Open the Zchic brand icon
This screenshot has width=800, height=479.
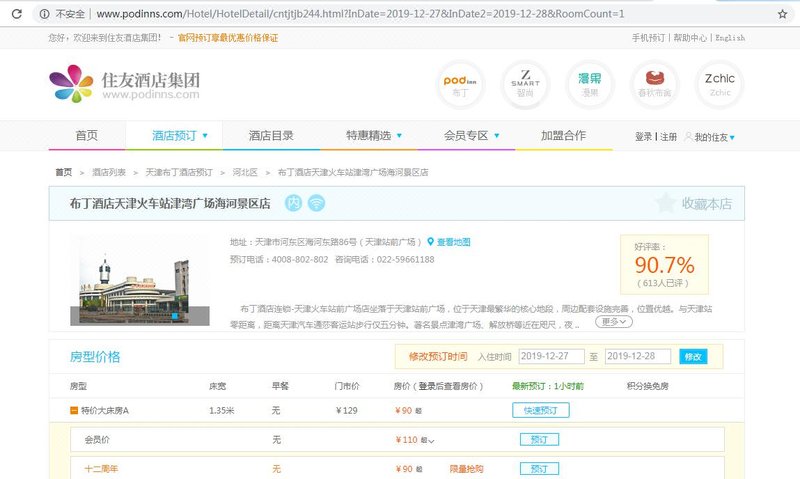pos(720,84)
